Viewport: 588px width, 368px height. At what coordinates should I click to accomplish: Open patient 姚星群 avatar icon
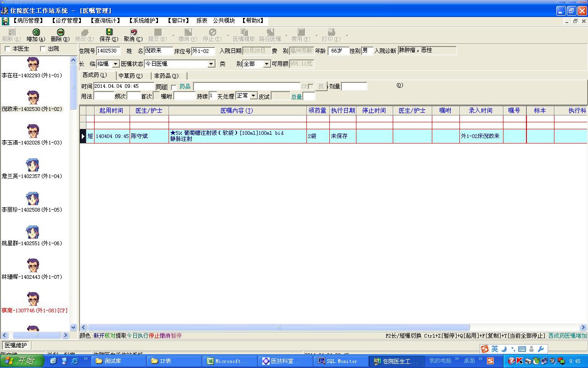33,232
